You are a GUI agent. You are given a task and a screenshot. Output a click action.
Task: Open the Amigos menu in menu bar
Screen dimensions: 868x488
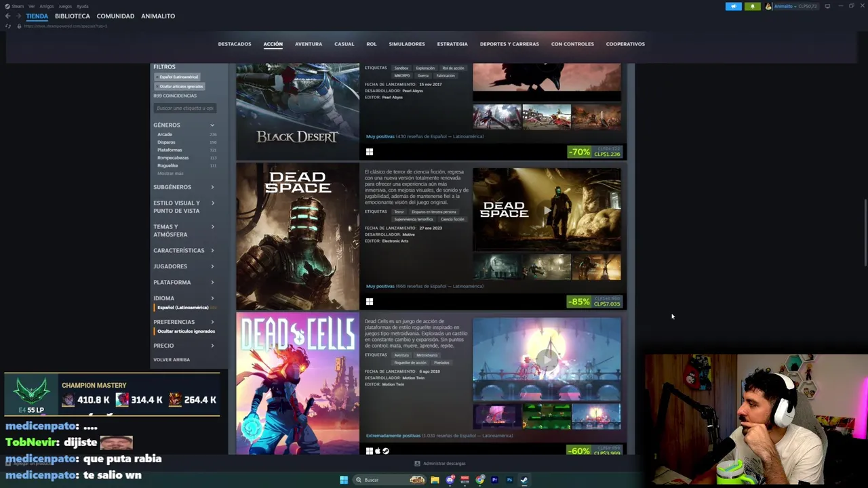(46, 6)
